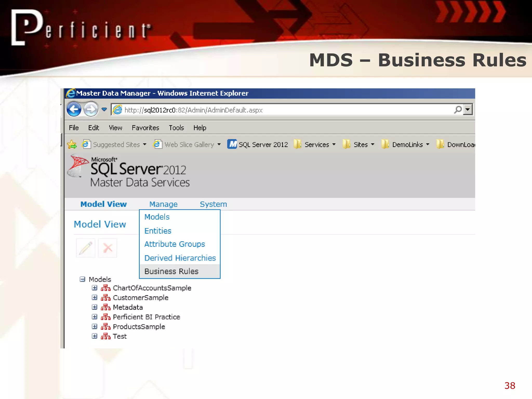Click the Perficient BI Practice model icon
The image size is (532, 399).
pos(106,317)
